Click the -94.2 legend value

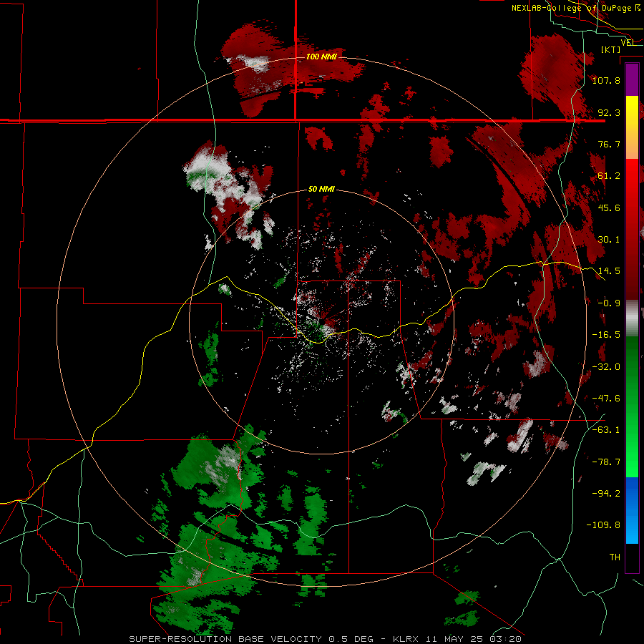pos(606,494)
